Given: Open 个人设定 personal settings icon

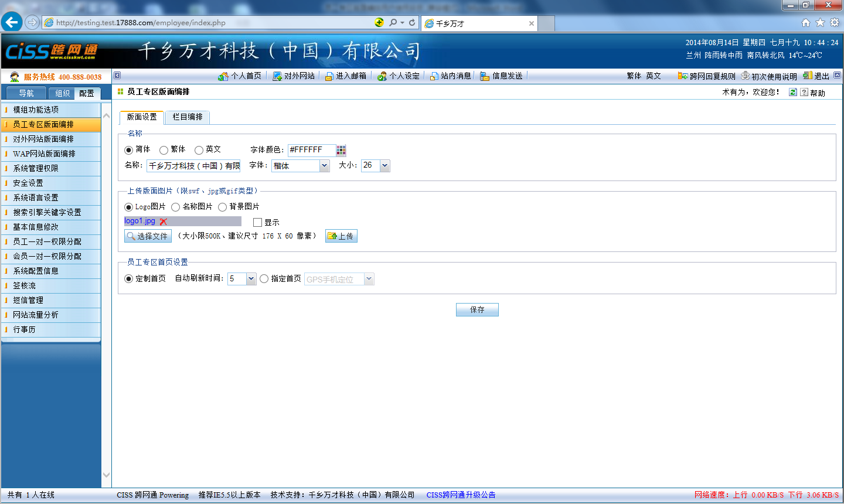Looking at the screenshot, I should 382,76.
